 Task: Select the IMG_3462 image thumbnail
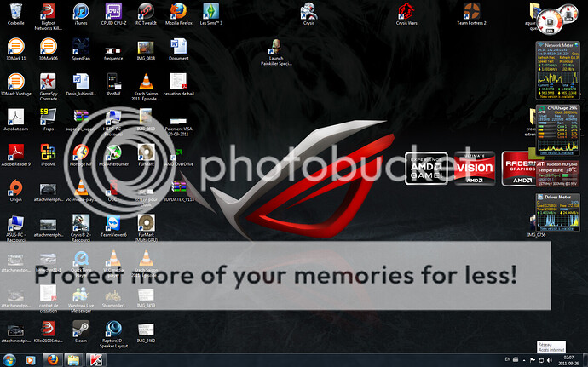point(145,330)
